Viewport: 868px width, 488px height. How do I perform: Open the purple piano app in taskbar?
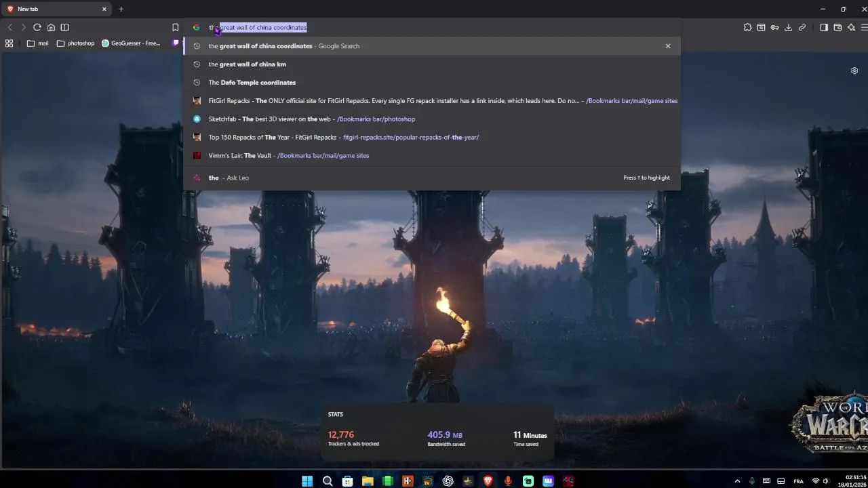point(548,481)
